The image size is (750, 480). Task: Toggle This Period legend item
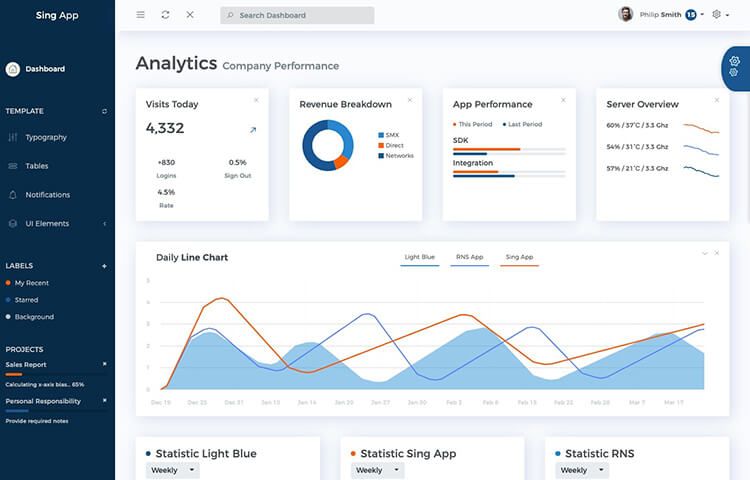(473, 124)
